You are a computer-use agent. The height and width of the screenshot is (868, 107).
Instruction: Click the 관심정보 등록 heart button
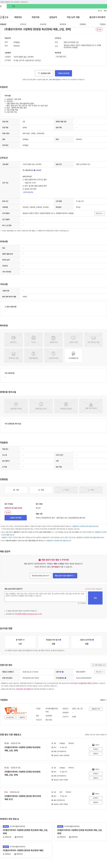coord(44,73)
